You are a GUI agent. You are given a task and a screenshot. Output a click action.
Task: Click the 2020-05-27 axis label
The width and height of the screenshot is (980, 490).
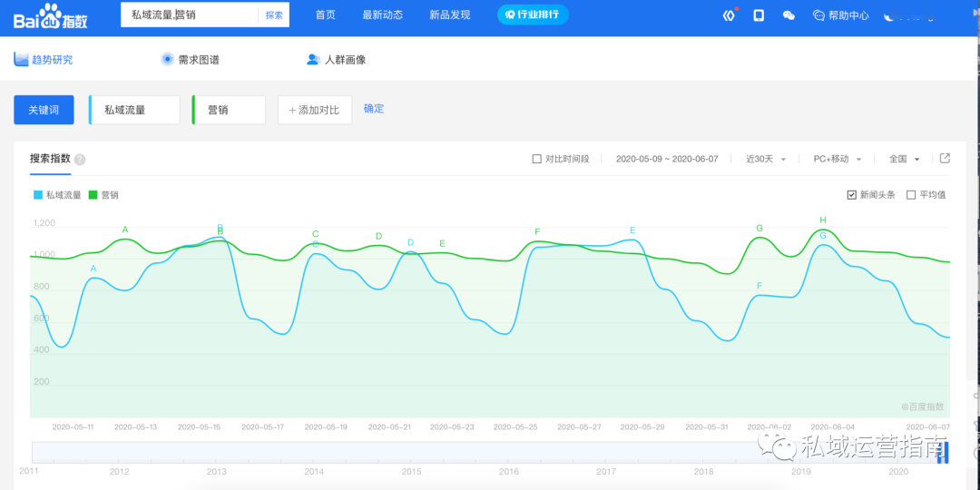coord(579,427)
